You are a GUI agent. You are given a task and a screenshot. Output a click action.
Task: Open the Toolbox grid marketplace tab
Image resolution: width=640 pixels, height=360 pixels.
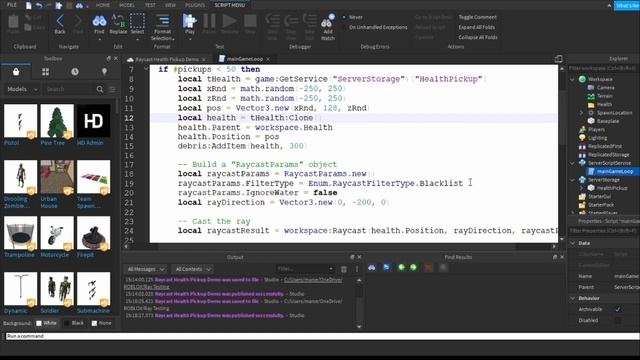click(x=45, y=72)
